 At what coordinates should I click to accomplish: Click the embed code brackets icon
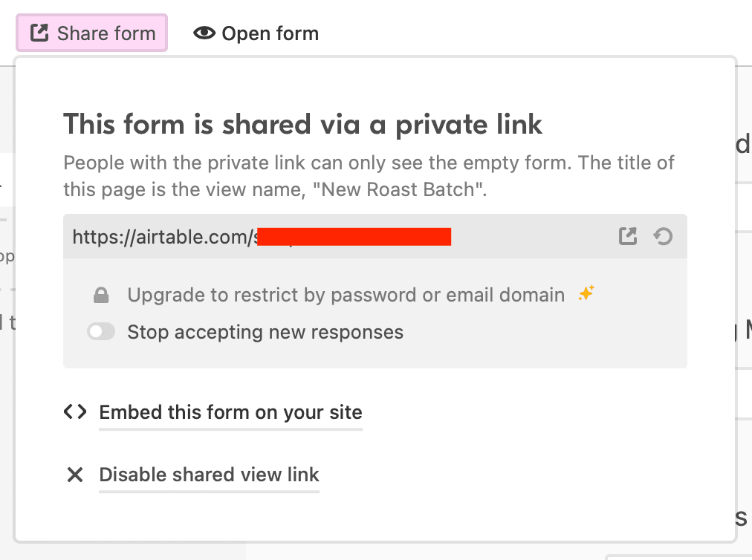coord(75,412)
